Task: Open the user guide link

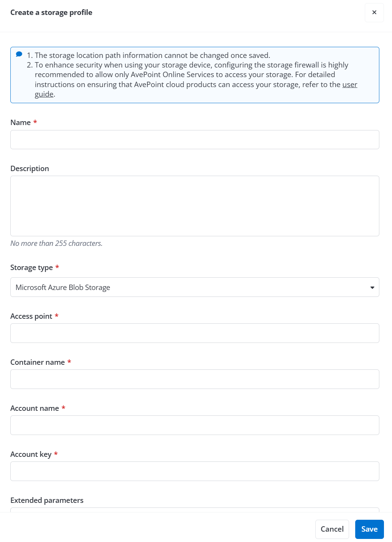Action: (349, 84)
